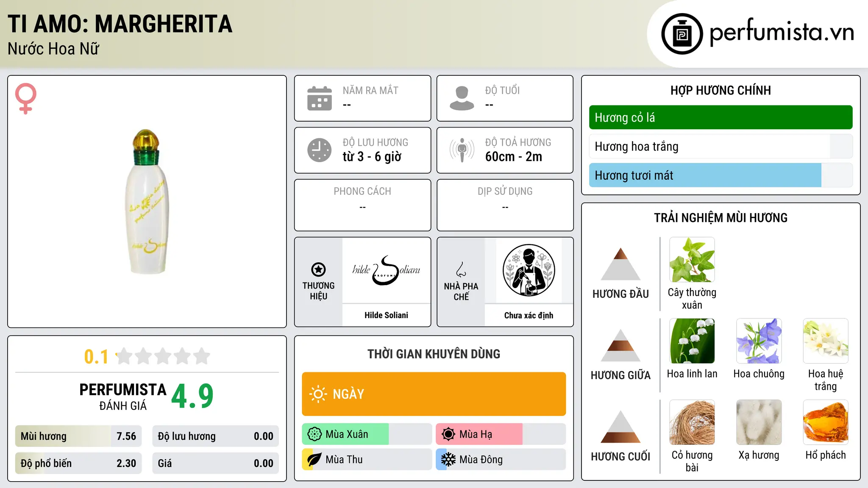Click the flower icon for Mùa Xuân
The width and height of the screenshot is (868, 488).
pos(314,434)
